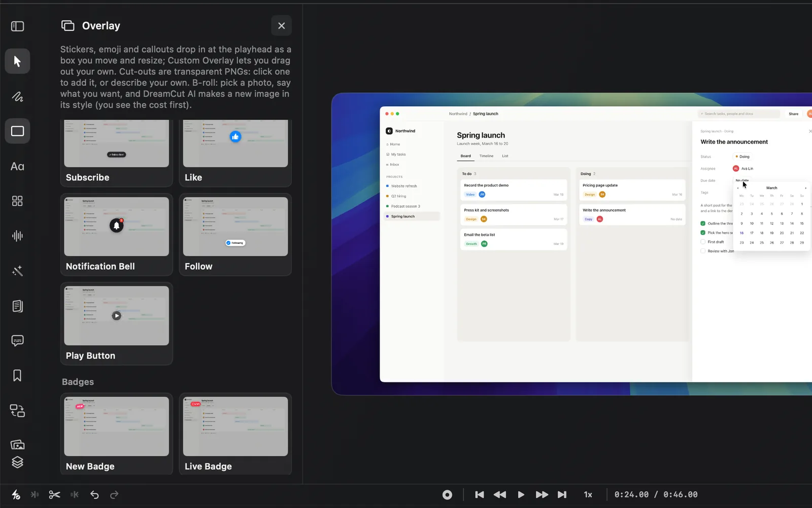Viewport: 812px width, 508px height.
Task: Add the Live Badge overlay
Action: point(235,434)
